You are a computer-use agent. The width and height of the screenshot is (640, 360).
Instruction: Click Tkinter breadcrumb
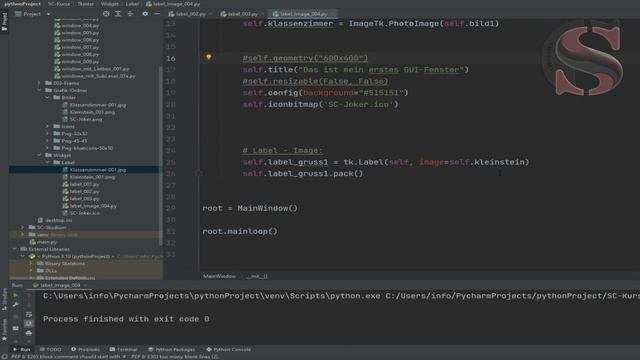click(85, 4)
